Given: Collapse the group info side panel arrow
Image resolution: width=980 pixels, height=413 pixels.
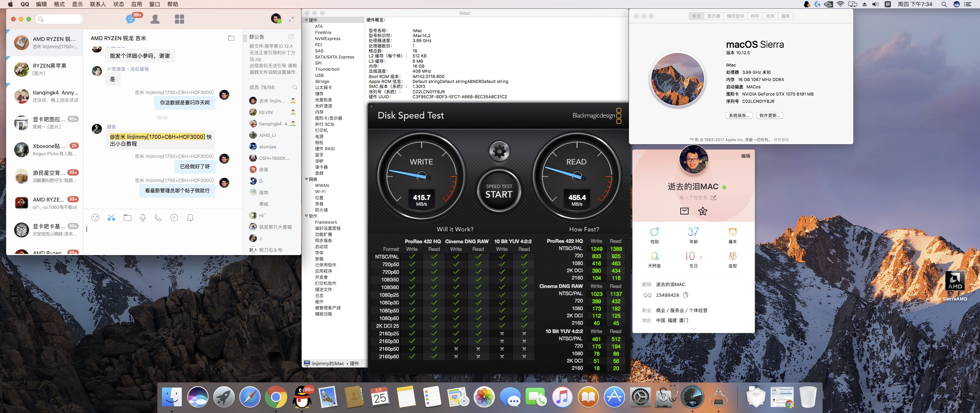Looking at the screenshot, I should 245,38.
